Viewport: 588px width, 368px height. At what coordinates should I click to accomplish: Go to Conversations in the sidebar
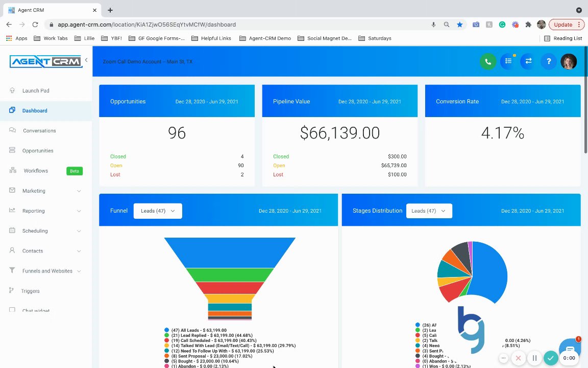(39, 131)
